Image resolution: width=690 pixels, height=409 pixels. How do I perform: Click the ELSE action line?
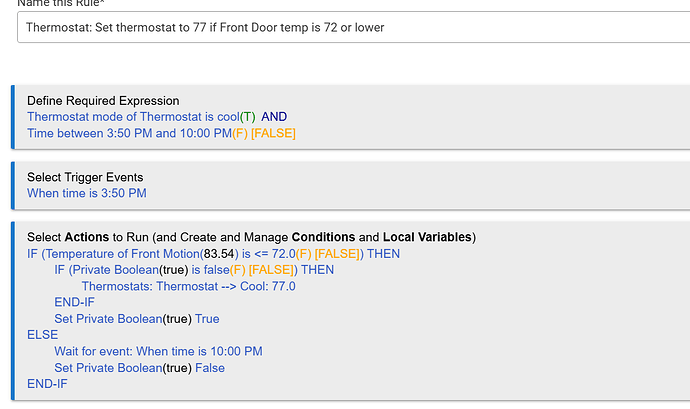click(x=42, y=335)
